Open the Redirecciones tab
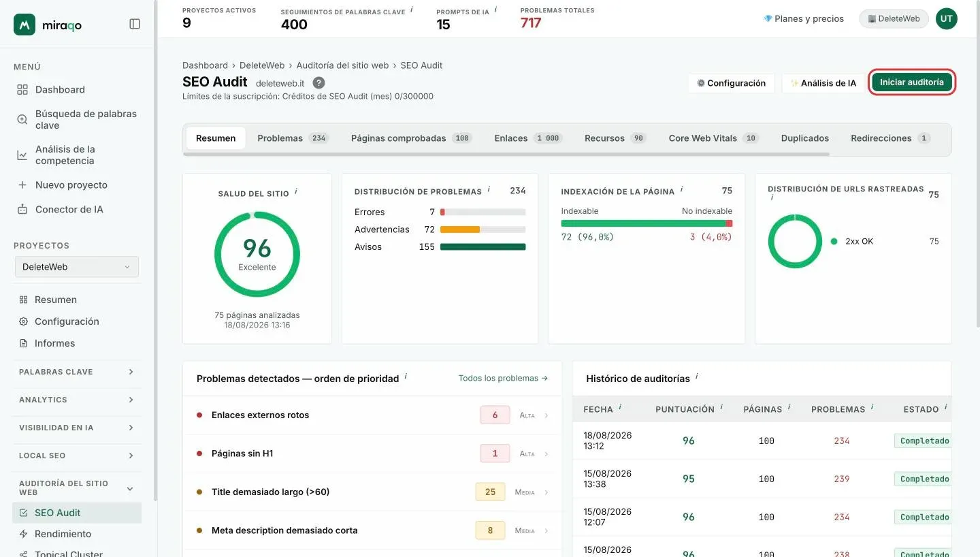This screenshot has width=980, height=557. pyautogui.click(x=890, y=138)
